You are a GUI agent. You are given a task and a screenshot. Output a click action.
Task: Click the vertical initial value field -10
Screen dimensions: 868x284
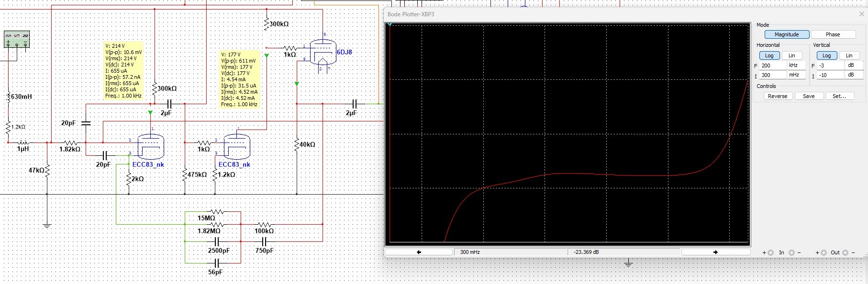831,75
